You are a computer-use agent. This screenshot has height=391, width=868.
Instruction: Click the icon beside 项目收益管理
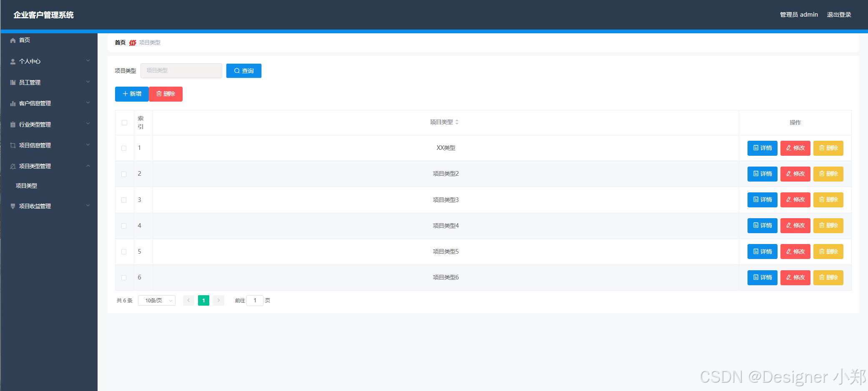13,206
